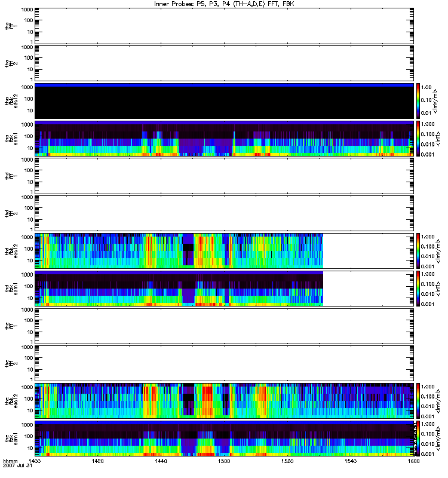Click the empty the fff 1 plot panel
This screenshot has width=448, height=478.
point(224,326)
